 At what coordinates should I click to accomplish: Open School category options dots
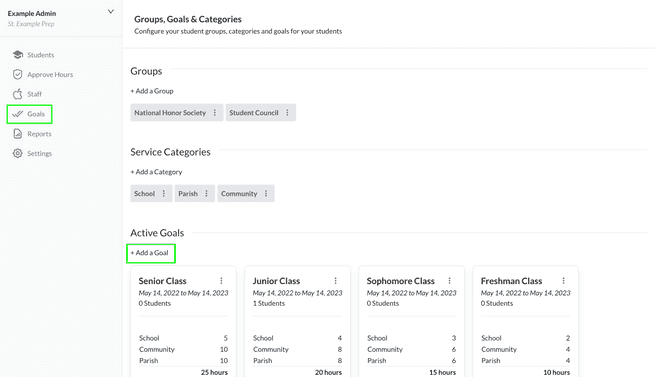164,194
